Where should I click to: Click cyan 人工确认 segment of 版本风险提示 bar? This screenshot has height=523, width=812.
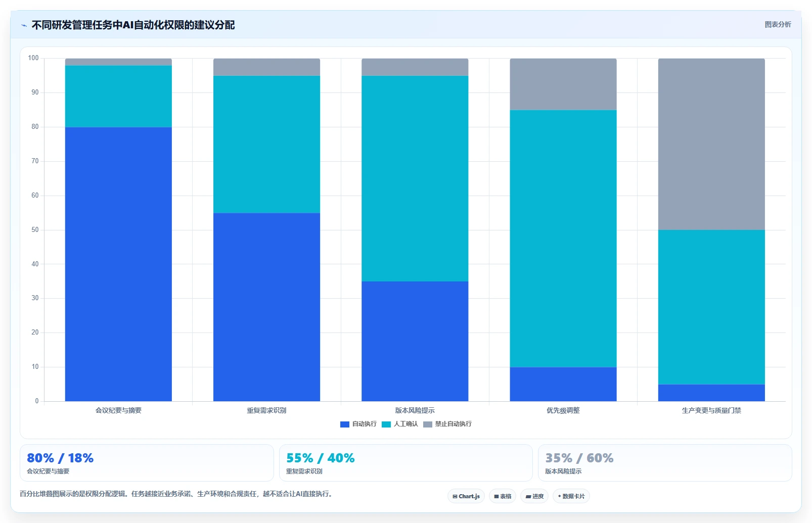tap(415, 178)
